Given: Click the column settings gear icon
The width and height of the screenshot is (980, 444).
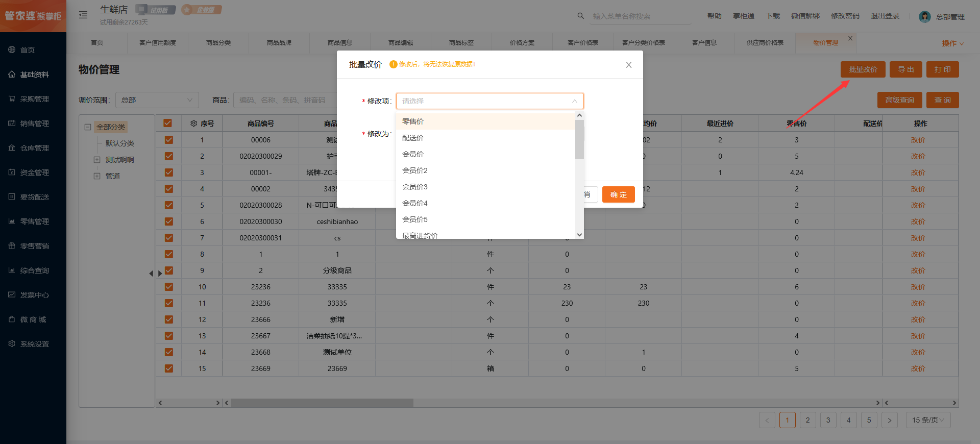Looking at the screenshot, I should [x=193, y=124].
